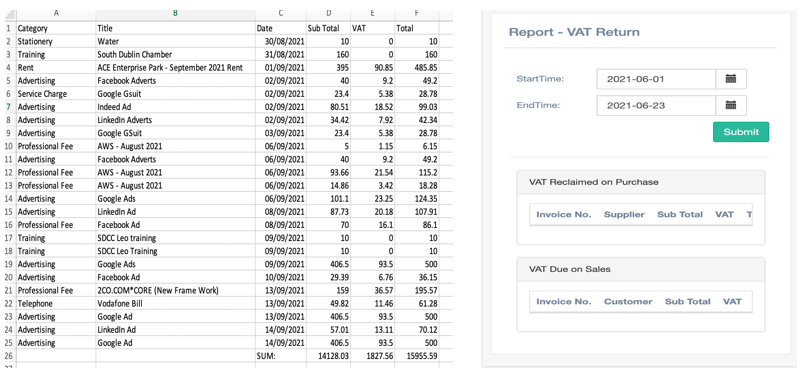Click the Total header cell in column F
The height and width of the screenshot is (376, 805).
pyautogui.click(x=416, y=28)
